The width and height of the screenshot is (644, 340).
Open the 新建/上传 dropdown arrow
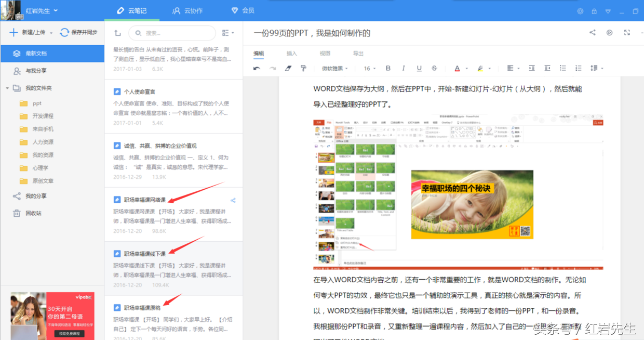pos(51,33)
